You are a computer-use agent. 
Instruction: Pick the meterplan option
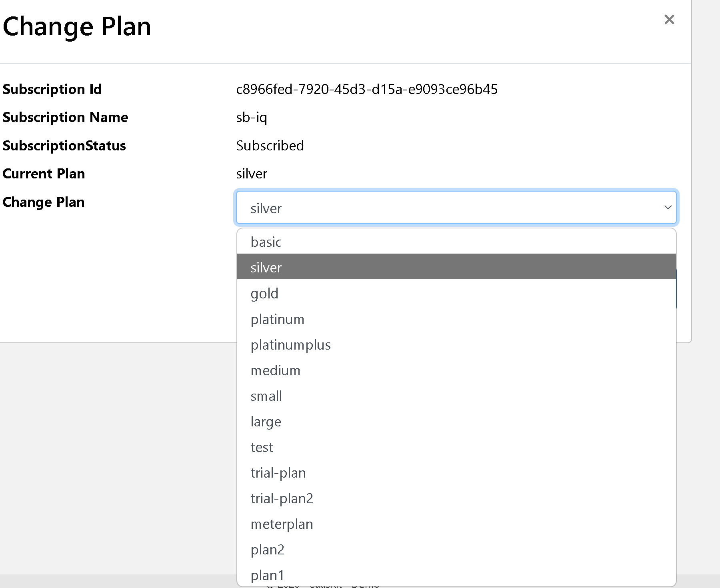pos(282,524)
